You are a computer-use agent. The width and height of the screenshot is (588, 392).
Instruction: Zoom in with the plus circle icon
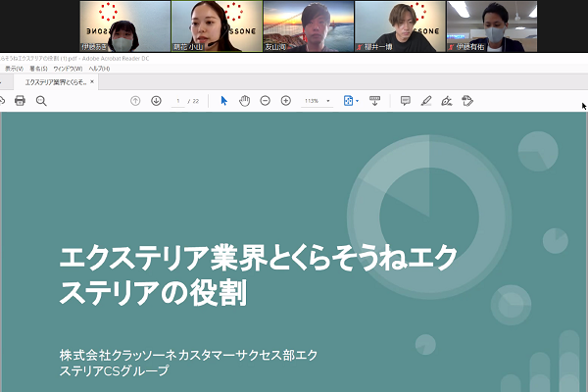pos(286,101)
